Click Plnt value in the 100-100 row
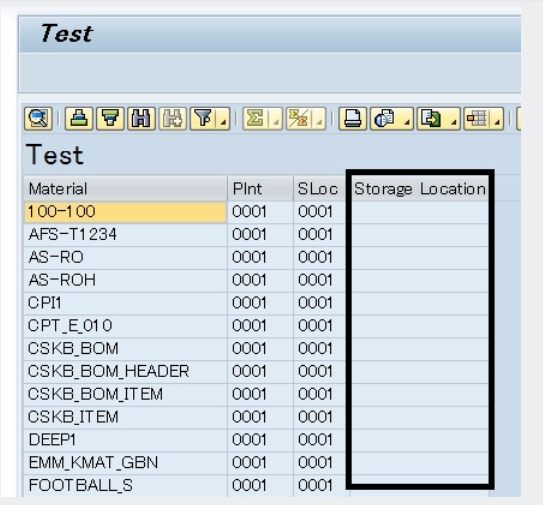The width and height of the screenshot is (543, 505). (260, 212)
